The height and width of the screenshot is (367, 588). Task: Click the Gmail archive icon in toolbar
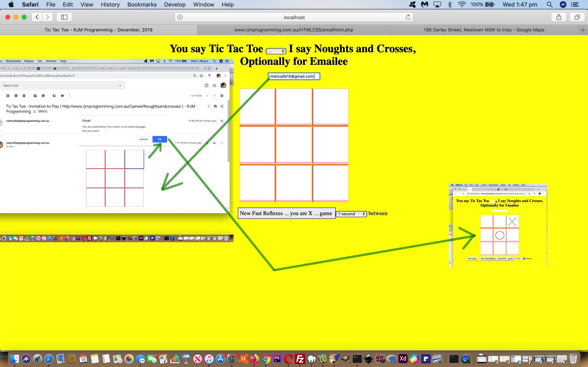pos(8,96)
